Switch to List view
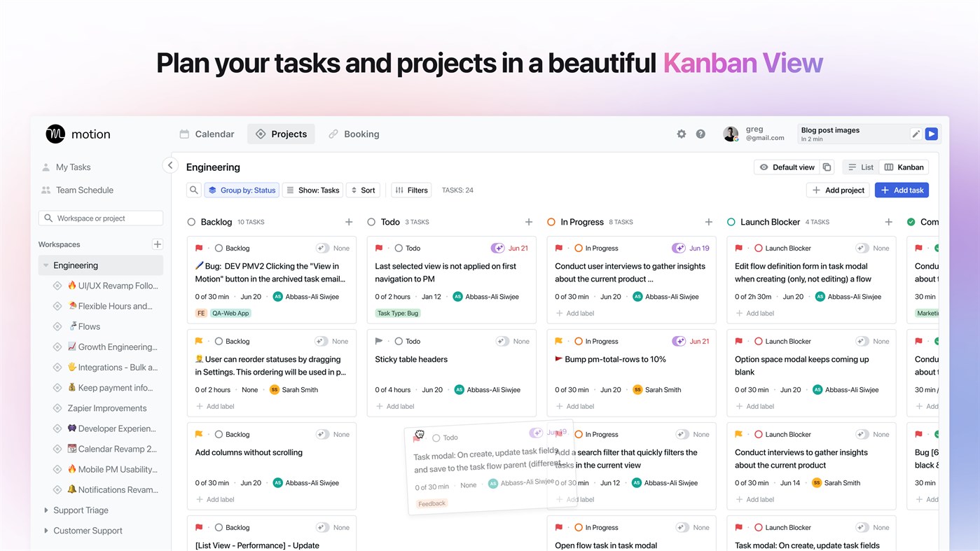 coord(860,167)
